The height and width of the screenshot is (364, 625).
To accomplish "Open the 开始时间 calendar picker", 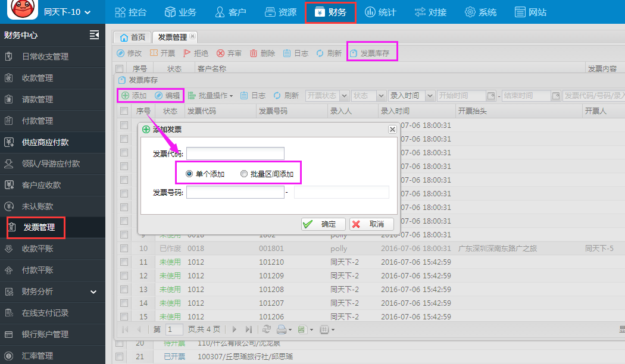I will [491, 96].
